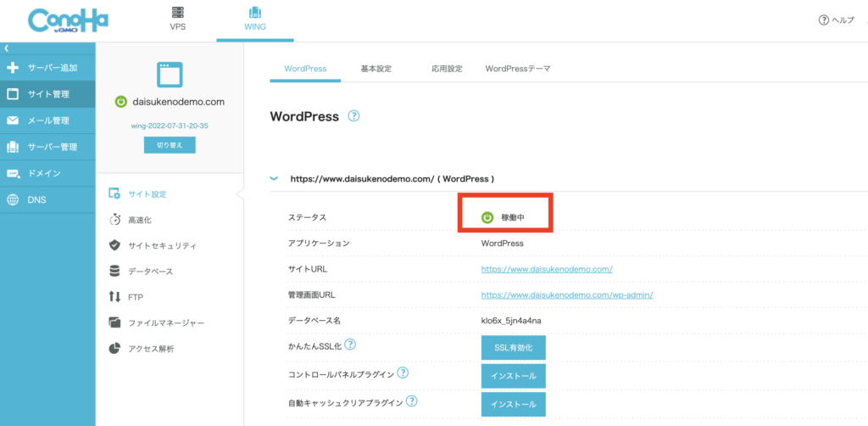Click the wing-2022-07-31-20-35 server name
868x426 pixels.
170,126
